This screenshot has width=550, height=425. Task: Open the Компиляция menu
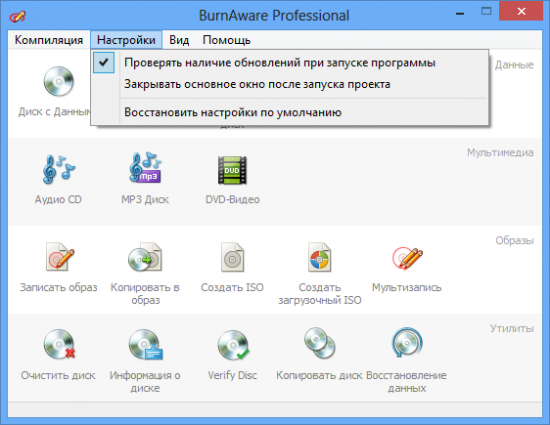(49, 40)
